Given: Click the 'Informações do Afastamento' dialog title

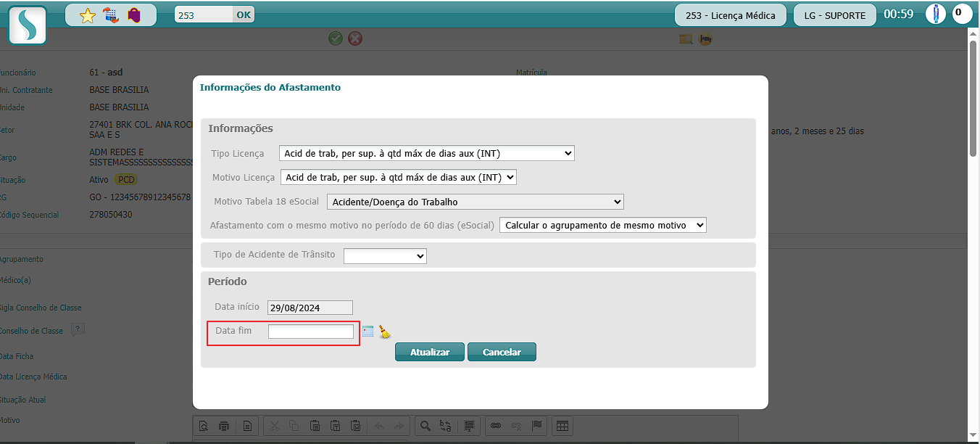Looking at the screenshot, I should click(270, 87).
